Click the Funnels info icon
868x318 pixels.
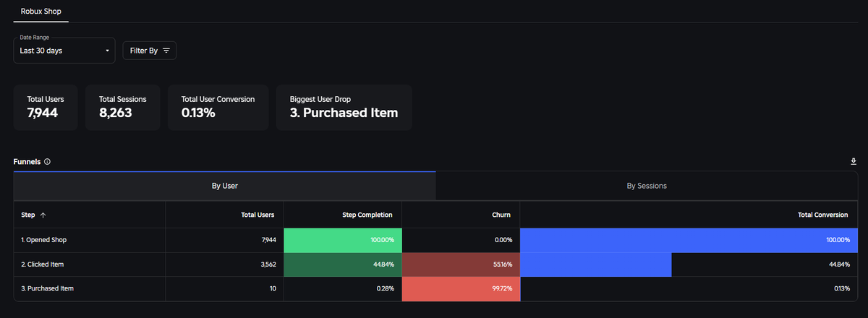click(47, 162)
